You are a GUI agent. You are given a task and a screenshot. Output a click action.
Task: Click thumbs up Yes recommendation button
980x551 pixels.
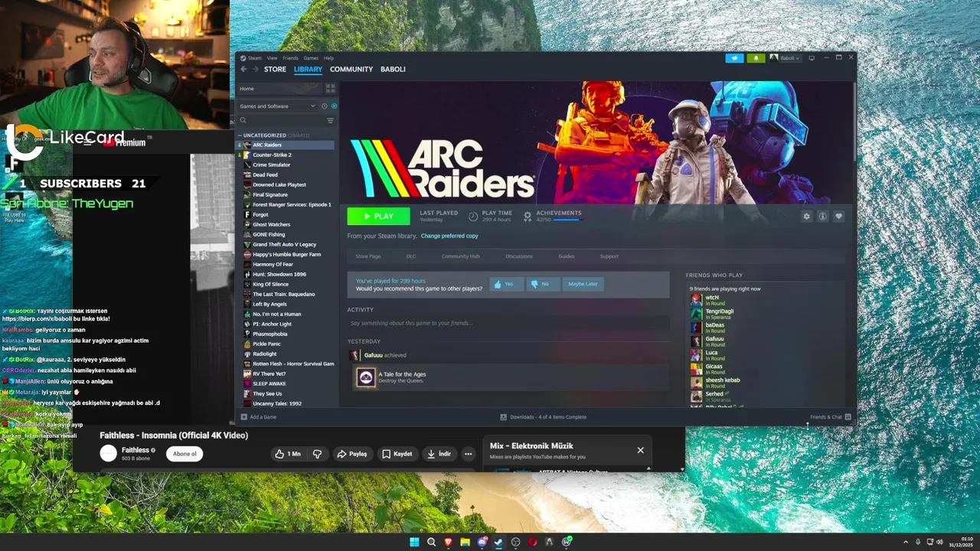[x=506, y=284]
